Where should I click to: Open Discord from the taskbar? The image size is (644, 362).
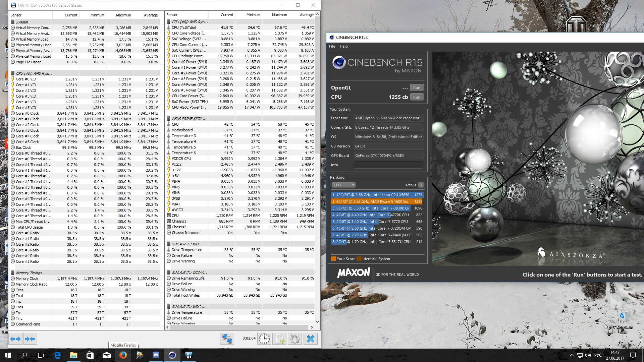coord(156,355)
